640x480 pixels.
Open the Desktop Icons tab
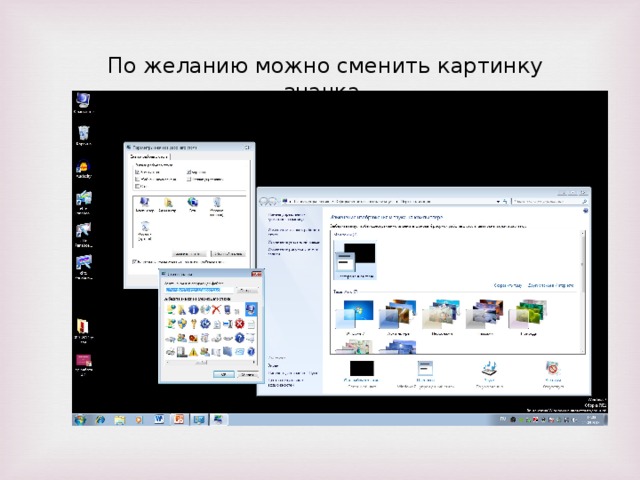pyautogui.click(x=149, y=156)
